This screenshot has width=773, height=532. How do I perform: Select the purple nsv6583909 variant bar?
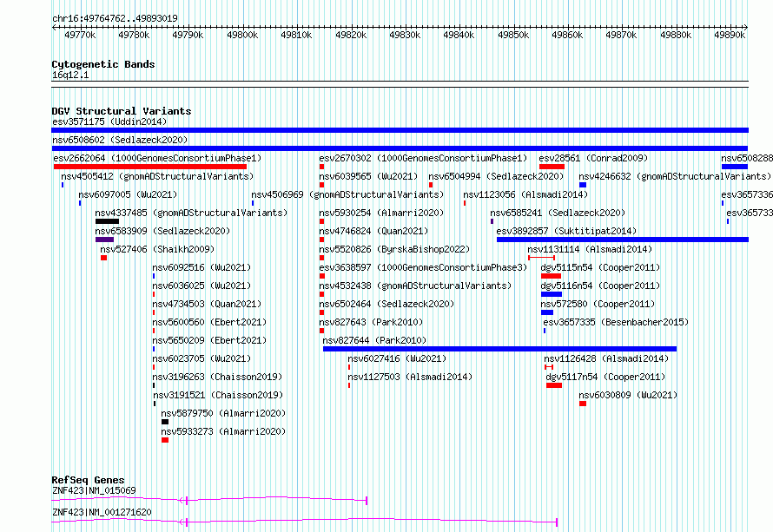104,240
